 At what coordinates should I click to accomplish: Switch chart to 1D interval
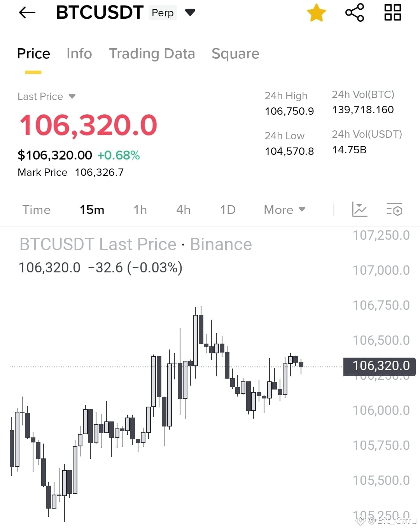(228, 210)
